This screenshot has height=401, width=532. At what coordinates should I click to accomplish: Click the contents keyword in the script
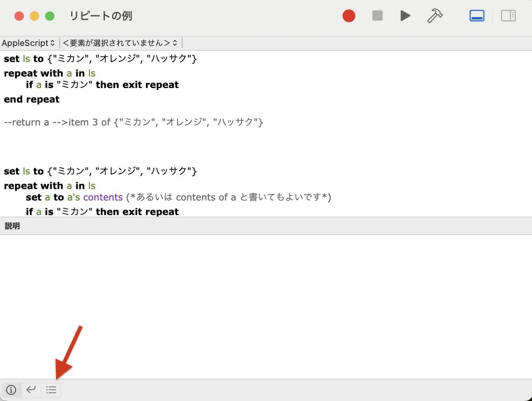coord(103,197)
